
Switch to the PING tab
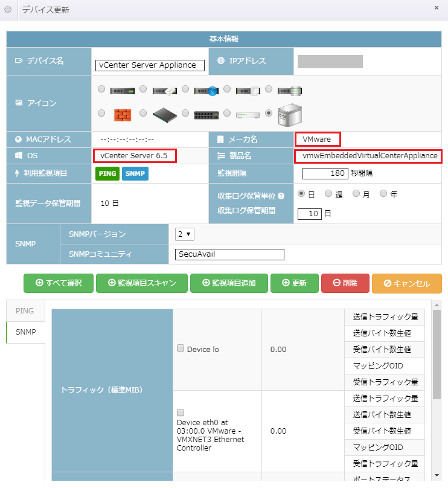[x=25, y=311]
